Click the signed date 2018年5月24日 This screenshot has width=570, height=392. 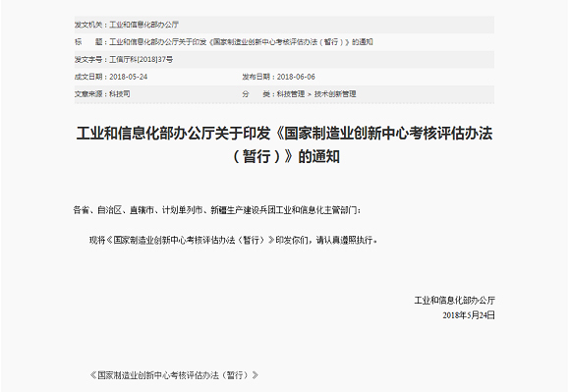point(469,315)
